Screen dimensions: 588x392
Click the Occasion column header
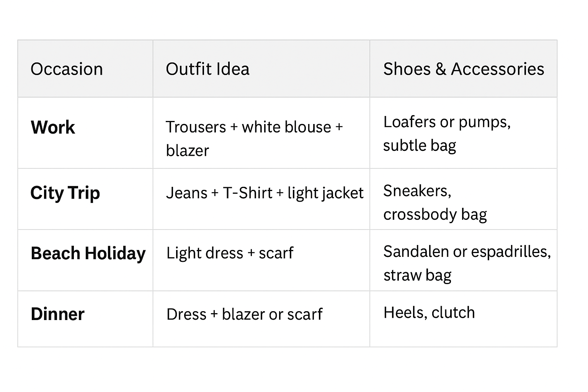(x=67, y=69)
